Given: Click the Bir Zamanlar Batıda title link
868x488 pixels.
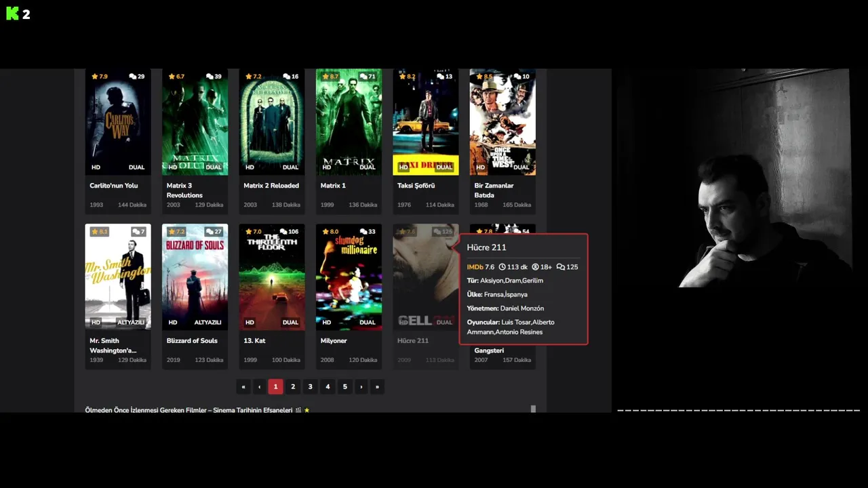Looking at the screenshot, I should pos(494,190).
